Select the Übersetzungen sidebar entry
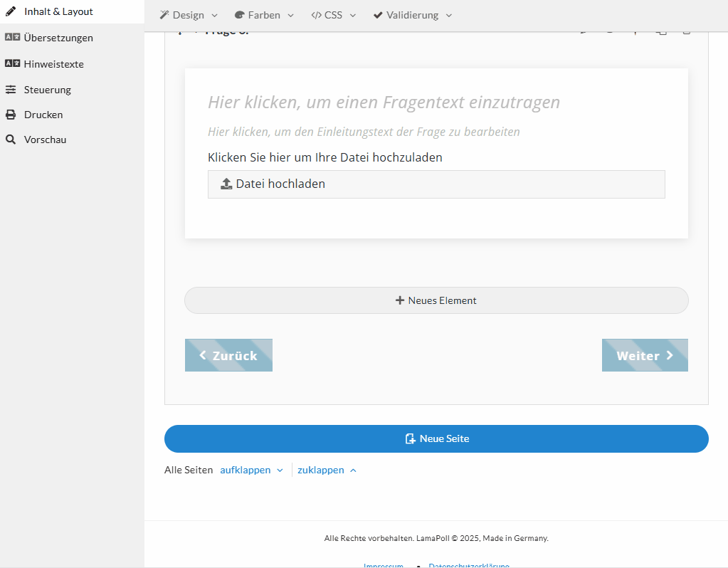 (58, 38)
